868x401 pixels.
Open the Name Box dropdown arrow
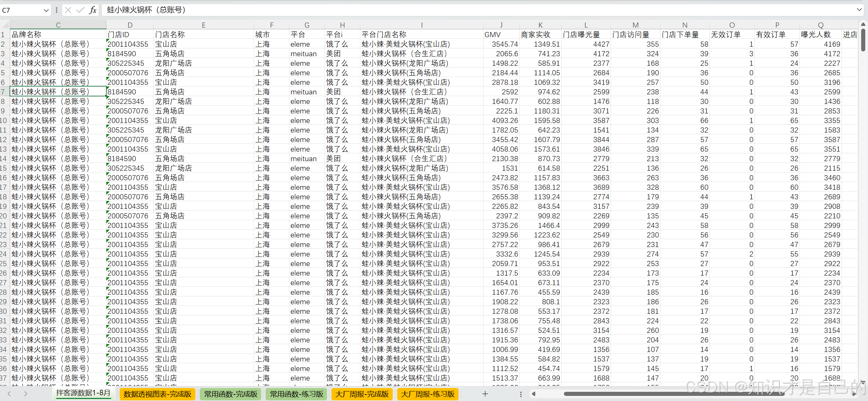[46, 10]
